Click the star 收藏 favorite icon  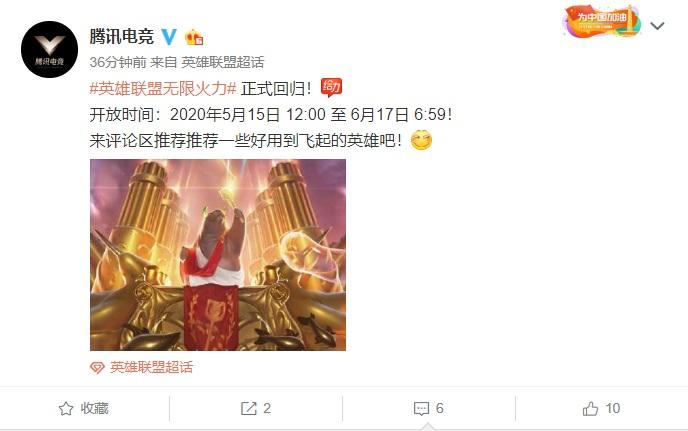click(66, 409)
